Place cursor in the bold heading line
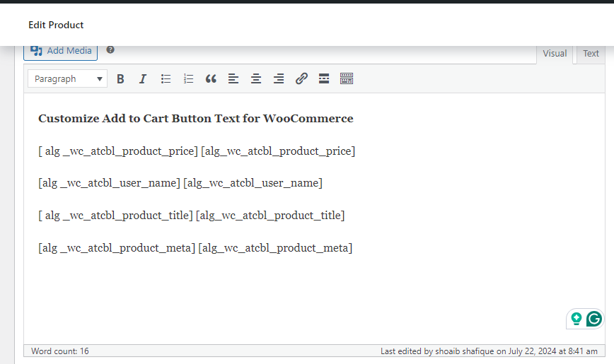Viewport: 614px width, 364px height. point(196,119)
